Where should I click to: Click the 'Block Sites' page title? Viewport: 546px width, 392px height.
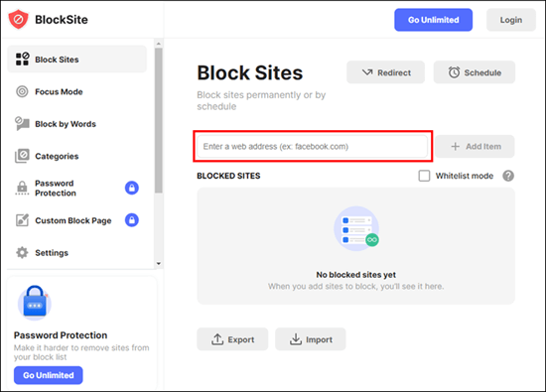[249, 72]
